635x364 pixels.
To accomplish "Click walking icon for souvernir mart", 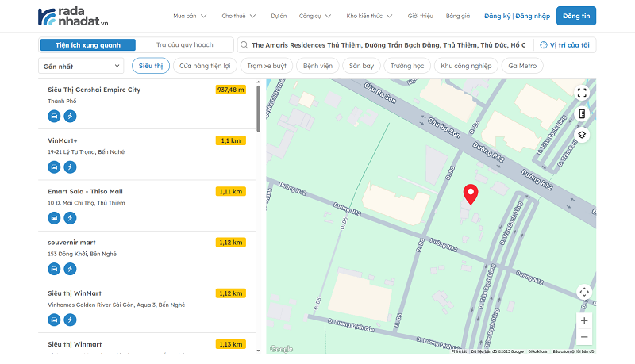I will pyautogui.click(x=70, y=269).
